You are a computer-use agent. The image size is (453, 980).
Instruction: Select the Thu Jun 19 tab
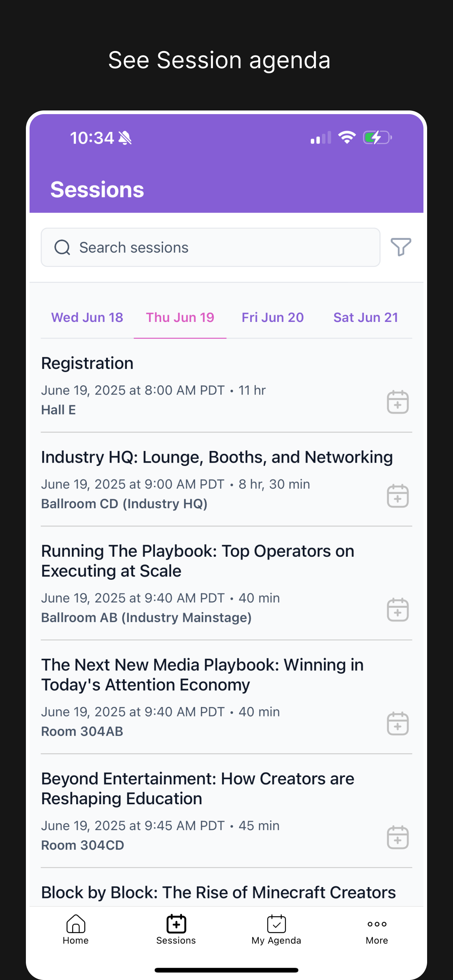(180, 317)
